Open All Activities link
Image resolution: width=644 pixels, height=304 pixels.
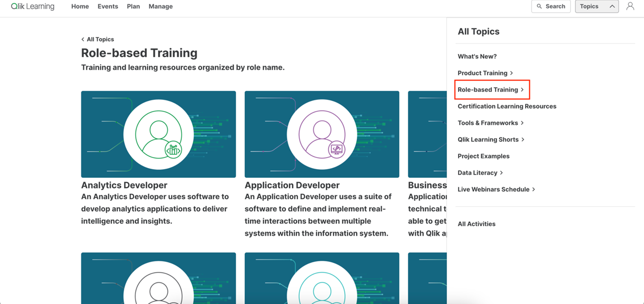coord(476,224)
